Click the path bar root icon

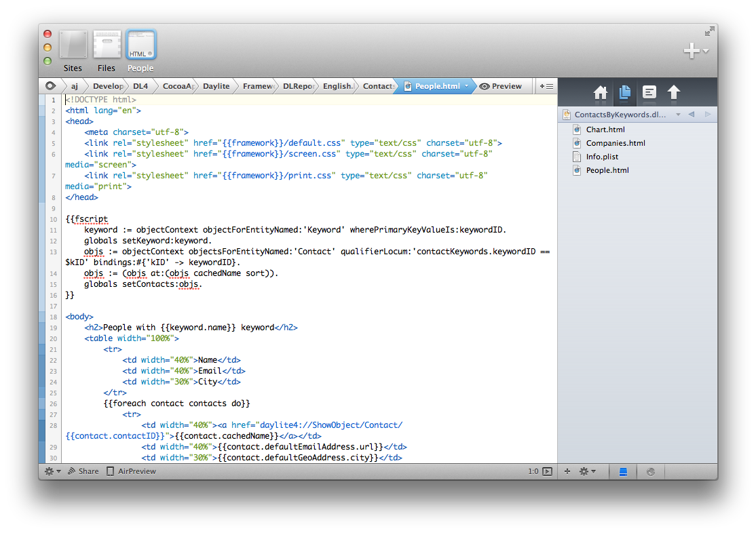pos(50,85)
